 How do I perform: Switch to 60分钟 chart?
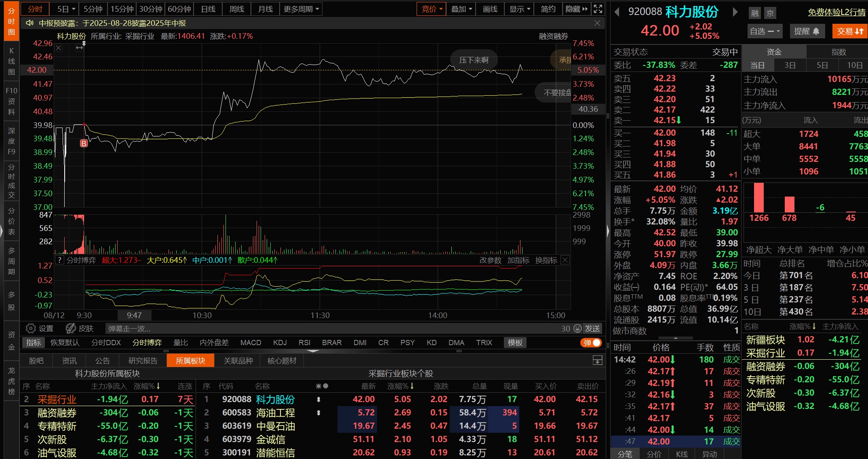[179, 9]
